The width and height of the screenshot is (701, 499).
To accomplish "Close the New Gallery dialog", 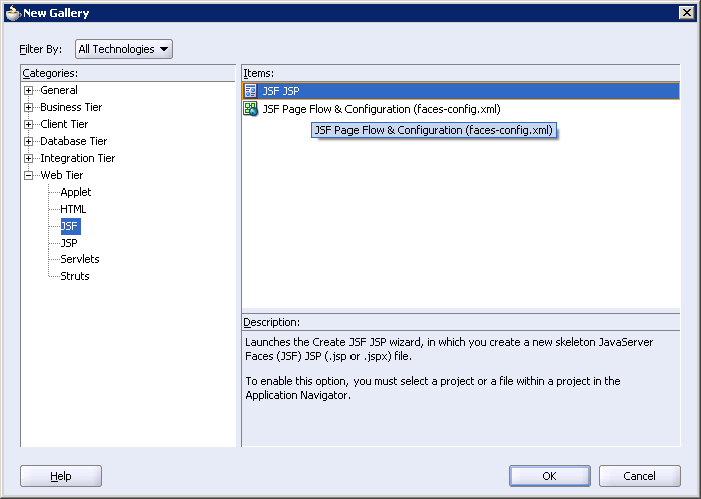I will [687, 13].
